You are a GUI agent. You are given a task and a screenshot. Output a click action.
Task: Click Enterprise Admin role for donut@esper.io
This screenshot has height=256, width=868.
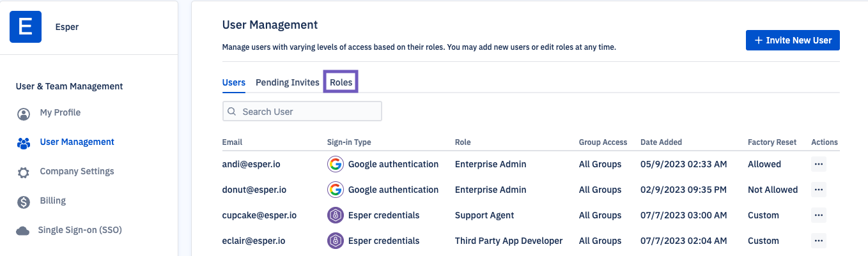[491, 190]
